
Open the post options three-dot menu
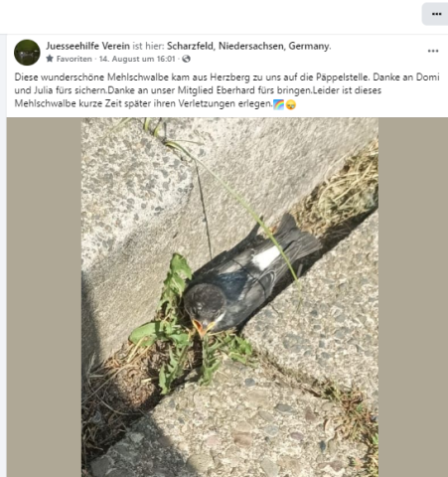433,51
